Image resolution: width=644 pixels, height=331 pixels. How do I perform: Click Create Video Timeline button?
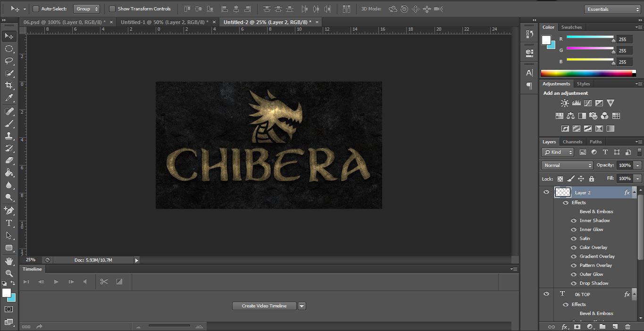[264, 306]
